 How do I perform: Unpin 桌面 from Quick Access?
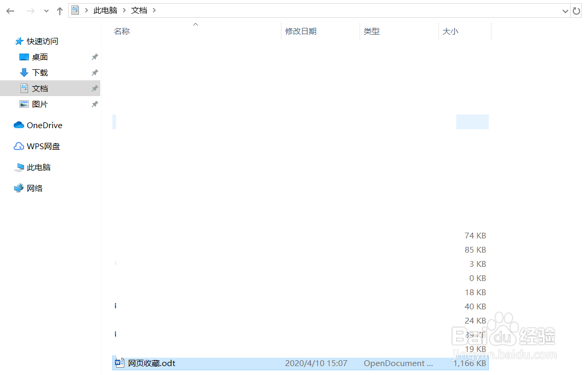pyautogui.click(x=95, y=57)
